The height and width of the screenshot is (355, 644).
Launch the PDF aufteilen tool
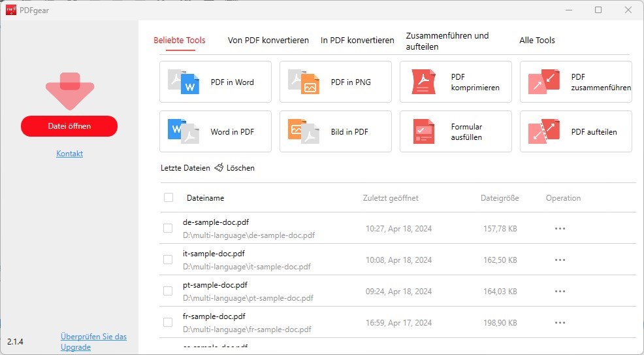(x=576, y=131)
